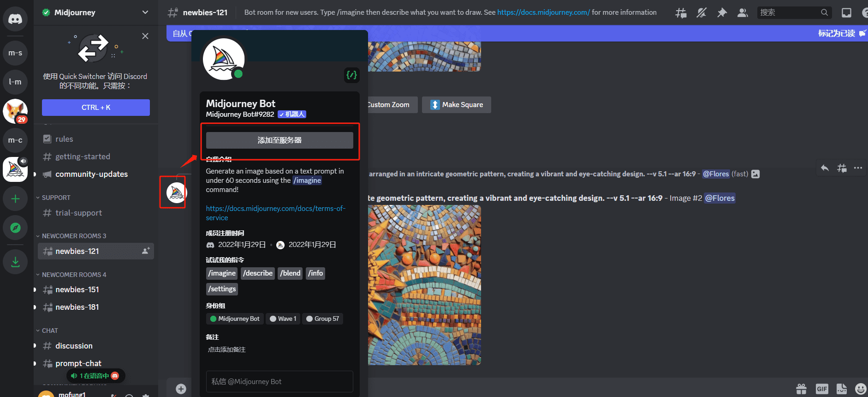Click 添加至服务器 add to server button
This screenshot has width=868, height=397.
click(x=279, y=140)
